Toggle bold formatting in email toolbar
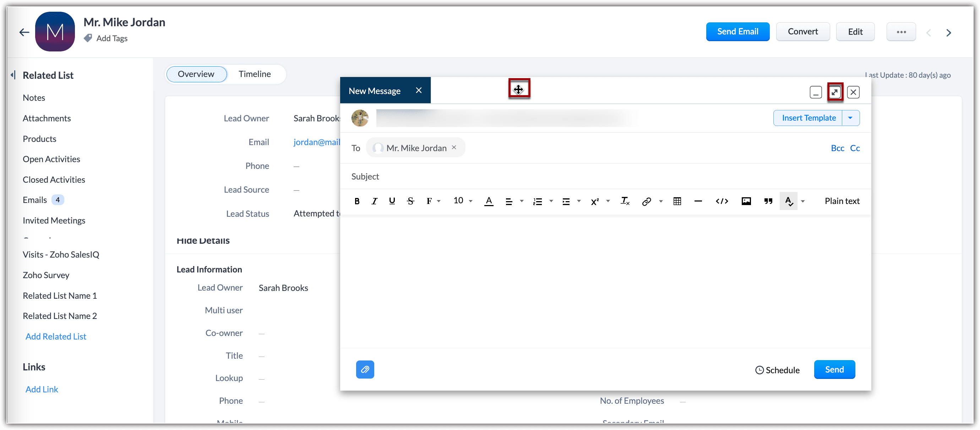 pyautogui.click(x=356, y=201)
